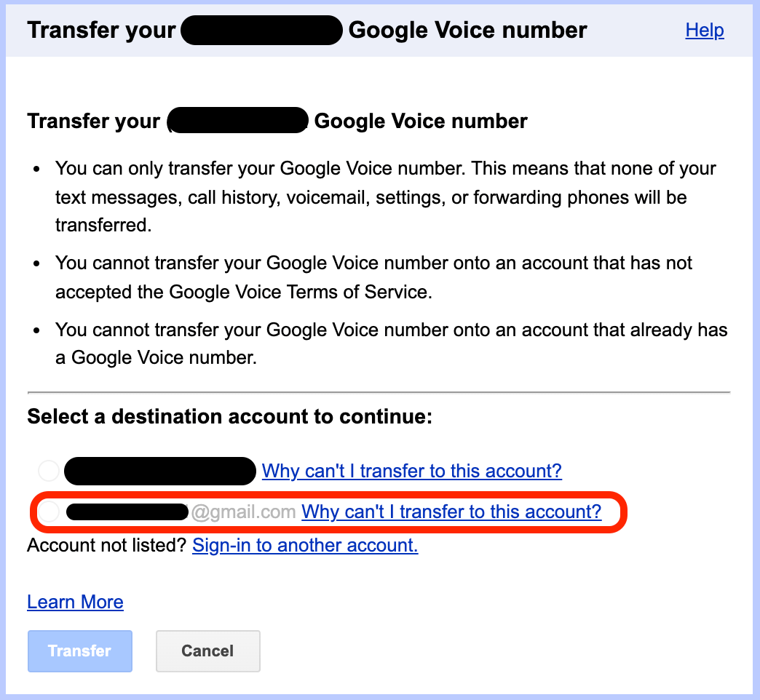The image size is (760, 700).
Task: Click 'Why can't I transfer to this account?' for first account
Action: (x=411, y=471)
